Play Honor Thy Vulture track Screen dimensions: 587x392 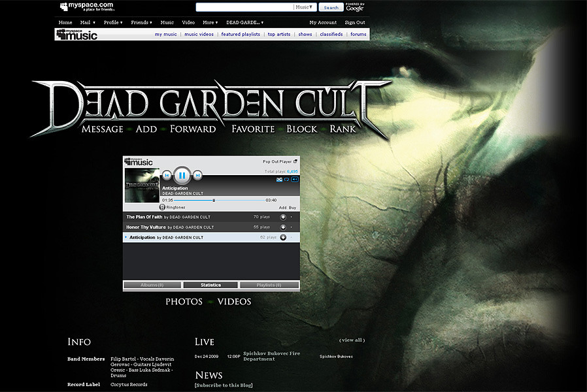pos(146,227)
